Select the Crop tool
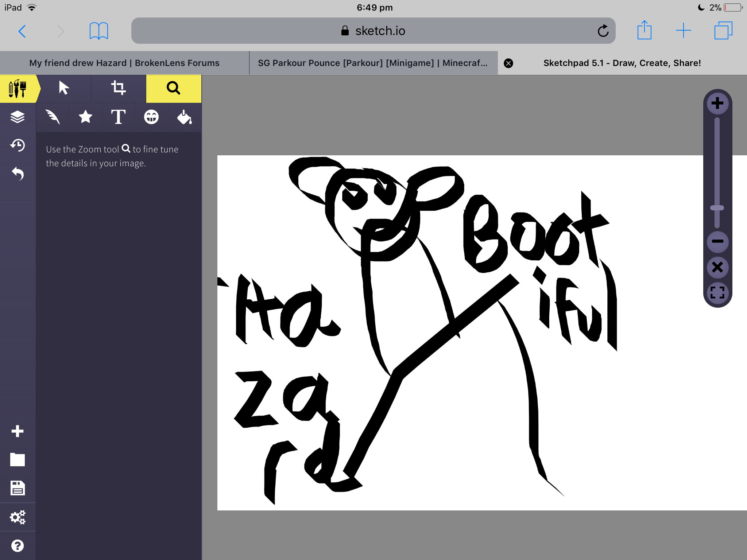Screen dimensions: 747x560 [119, 88]
